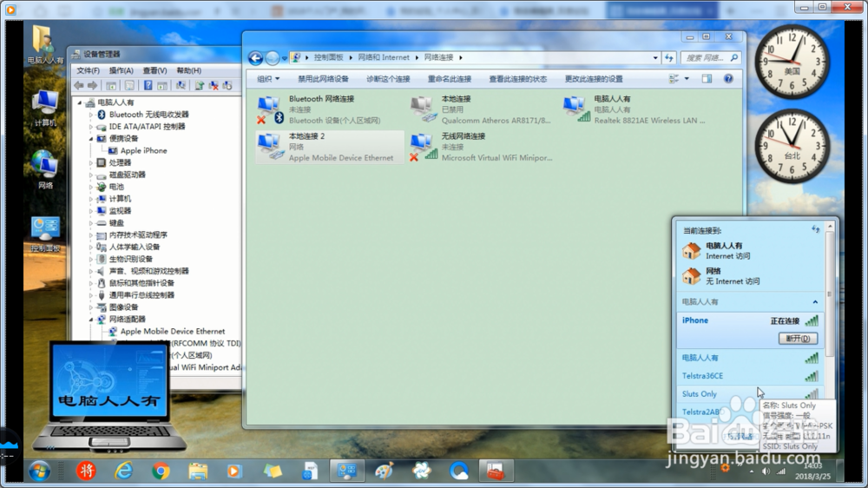Show hidden tray icons arrow

[x=751, y=472]
